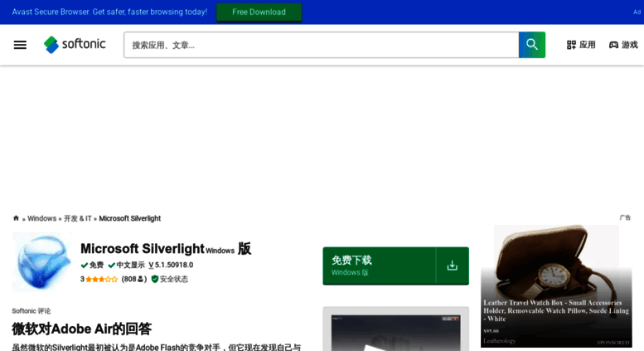
Task: Click the version 5.1.50918.0 label
Action: click(x=171, y=265)
